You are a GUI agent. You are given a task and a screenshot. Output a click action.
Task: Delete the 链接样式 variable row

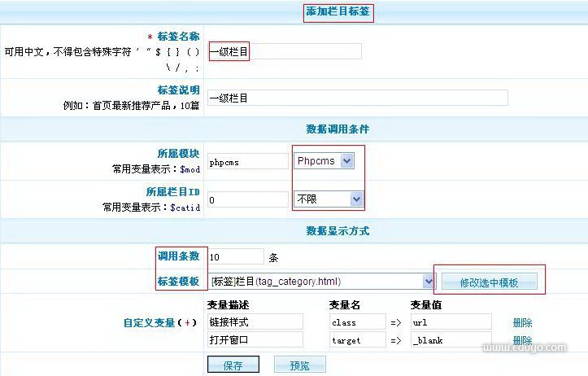pyautogui.click(x=522, y=323)
